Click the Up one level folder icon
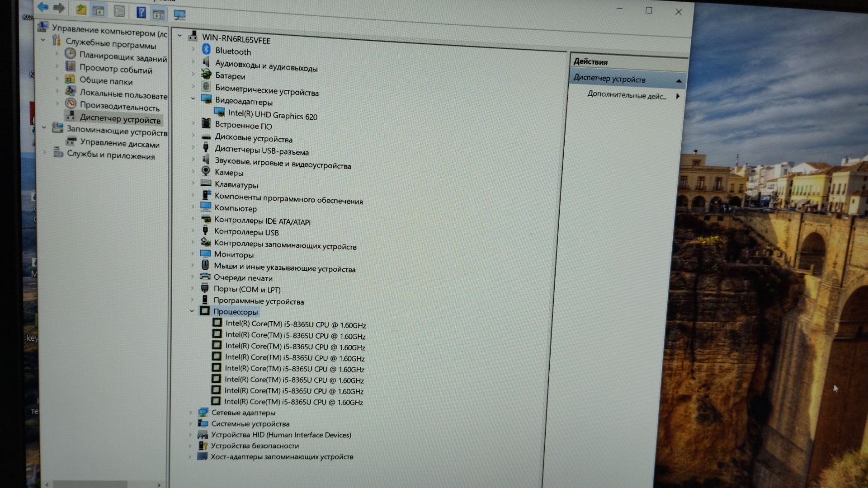Viewport: 868px width, 488px height. click(81, 9)
